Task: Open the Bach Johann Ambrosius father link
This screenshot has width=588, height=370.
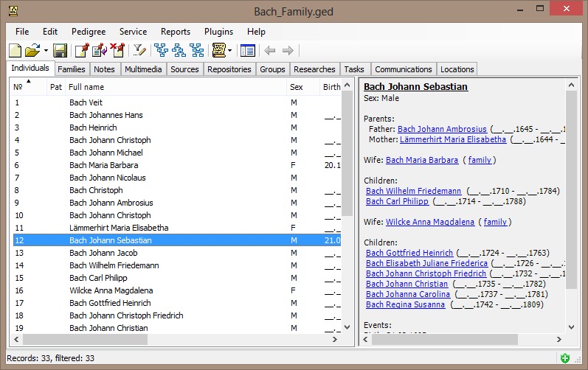Action: click(442, 129)
